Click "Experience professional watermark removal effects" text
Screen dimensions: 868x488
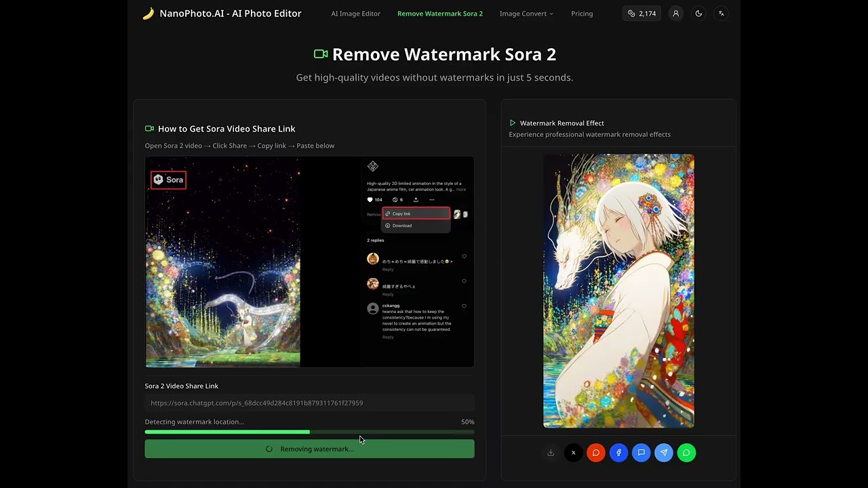[x=590, y=134]
